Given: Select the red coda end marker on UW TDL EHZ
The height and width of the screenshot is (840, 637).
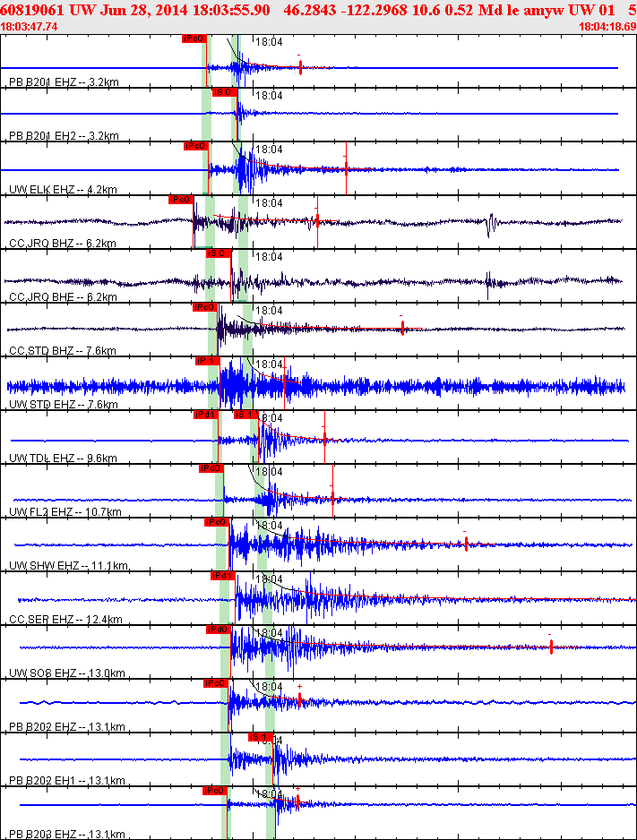Looking at the screenshot, I should (324, 438).
